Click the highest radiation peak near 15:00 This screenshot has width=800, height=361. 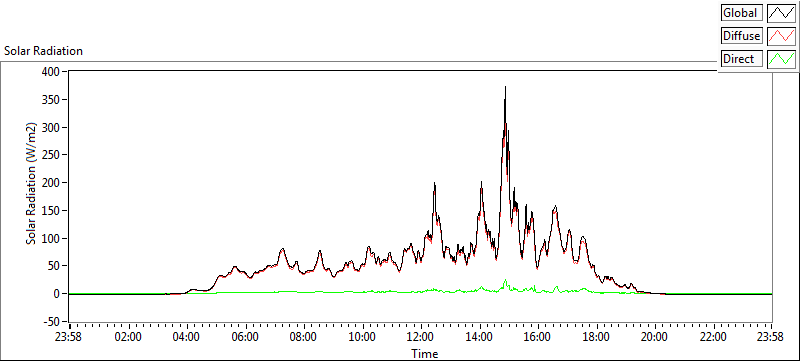tap(505, 88)
